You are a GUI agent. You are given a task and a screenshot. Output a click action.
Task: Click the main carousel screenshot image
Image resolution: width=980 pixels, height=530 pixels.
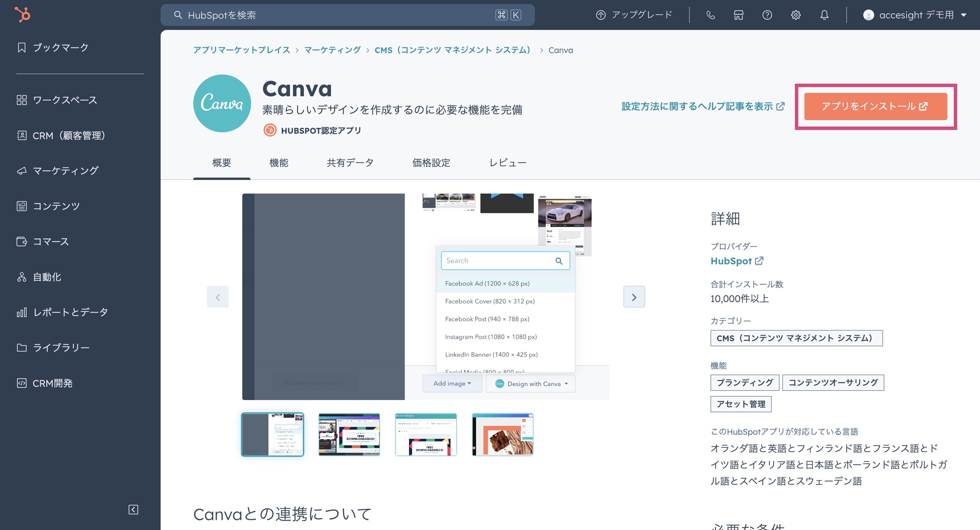pyautogui.click(x=426, y=297)
